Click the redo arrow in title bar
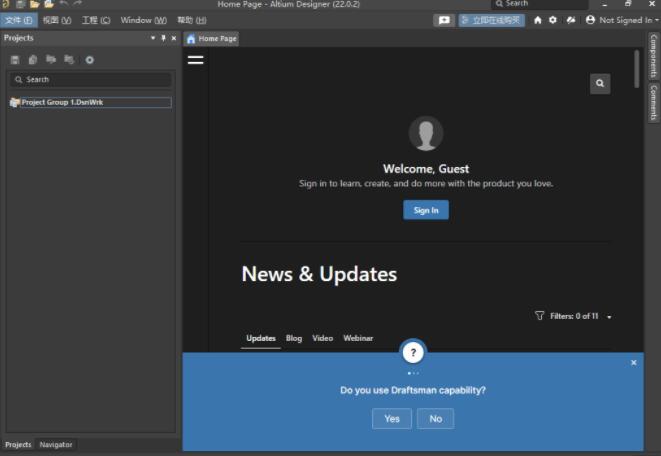661x456 pixels. click(x=78, y=3)
